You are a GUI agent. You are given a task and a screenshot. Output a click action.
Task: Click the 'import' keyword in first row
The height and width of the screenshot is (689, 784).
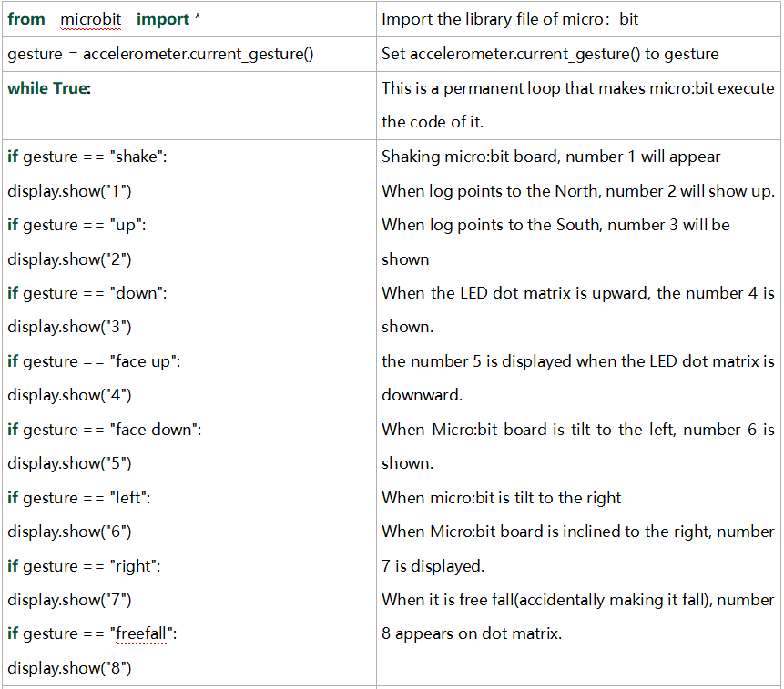tap(163, 19)
